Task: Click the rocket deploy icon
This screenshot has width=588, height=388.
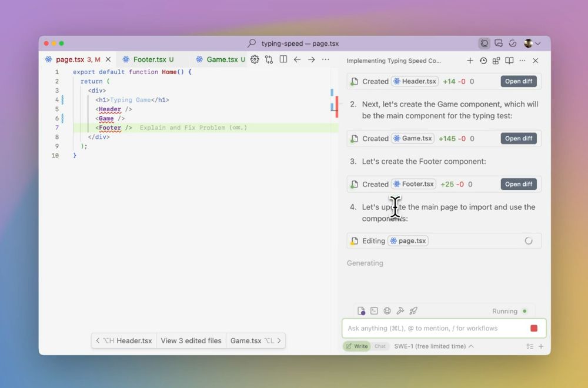Action: coord(413,311)
